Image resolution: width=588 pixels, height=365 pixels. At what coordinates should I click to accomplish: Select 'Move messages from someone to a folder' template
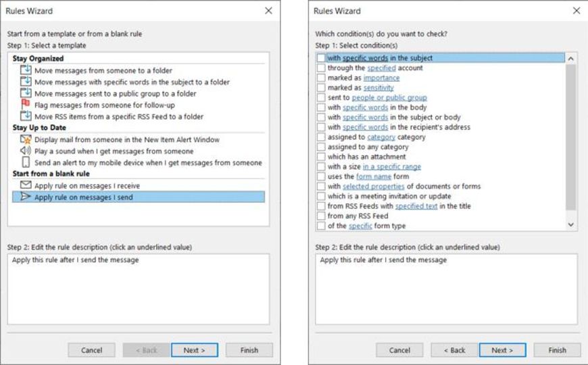[103, 70]
